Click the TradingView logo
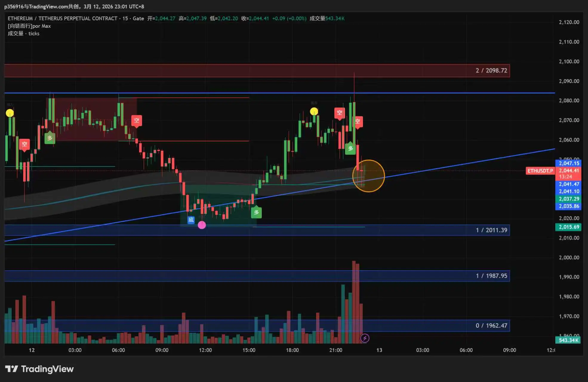Viewport: 588px width, 382px height. coord(39,369)
